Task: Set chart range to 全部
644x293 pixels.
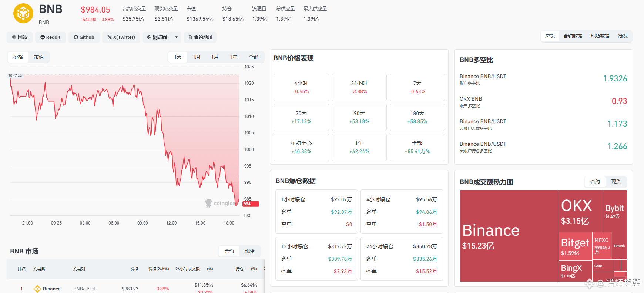Action: (x=253, y=57)
